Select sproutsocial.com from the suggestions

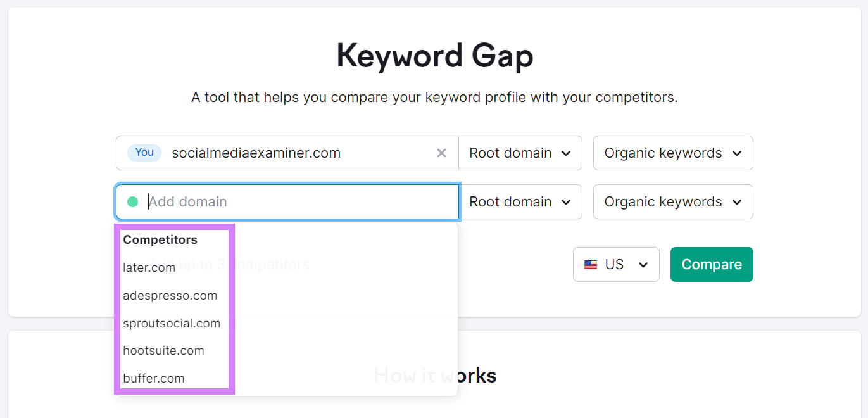click(172, 323)
